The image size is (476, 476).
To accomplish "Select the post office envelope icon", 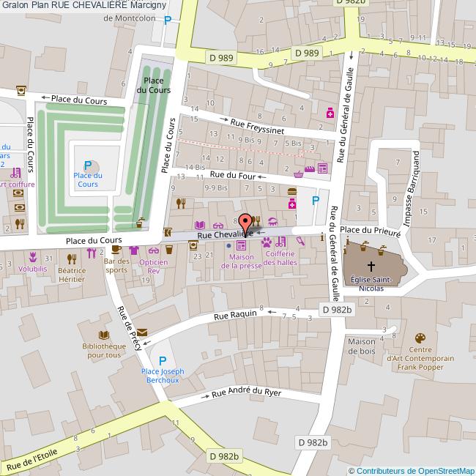I will [141, 332].
